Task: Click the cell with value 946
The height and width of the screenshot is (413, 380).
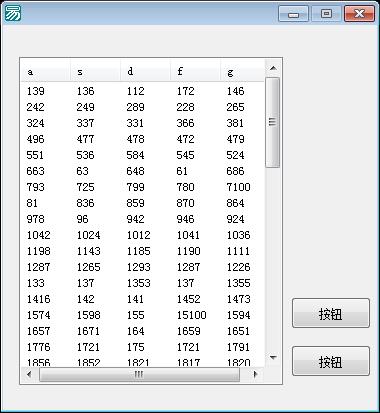Action: pos(185,219)
